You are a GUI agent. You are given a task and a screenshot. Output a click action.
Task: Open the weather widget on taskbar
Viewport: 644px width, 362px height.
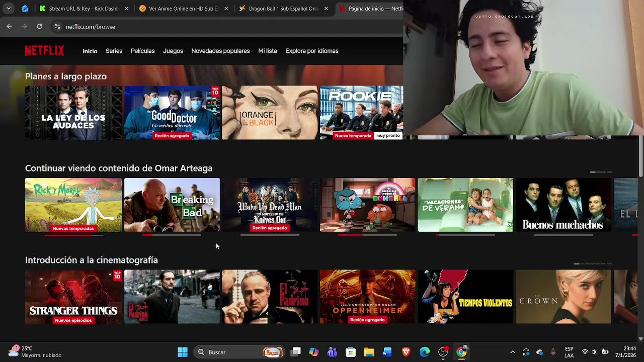point(35,351)
